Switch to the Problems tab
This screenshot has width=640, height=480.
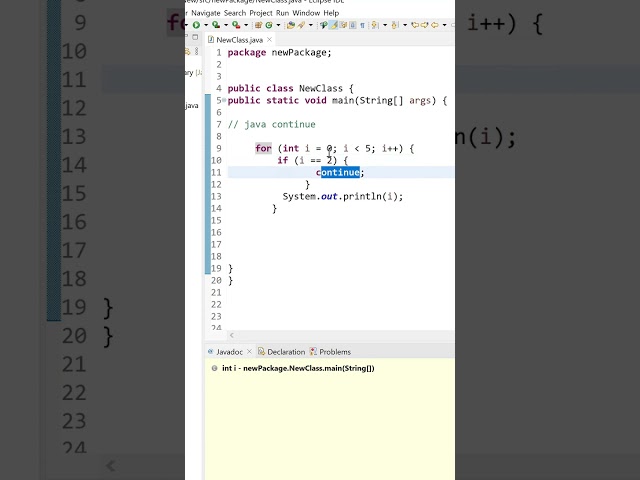click(x=335, y=352)
